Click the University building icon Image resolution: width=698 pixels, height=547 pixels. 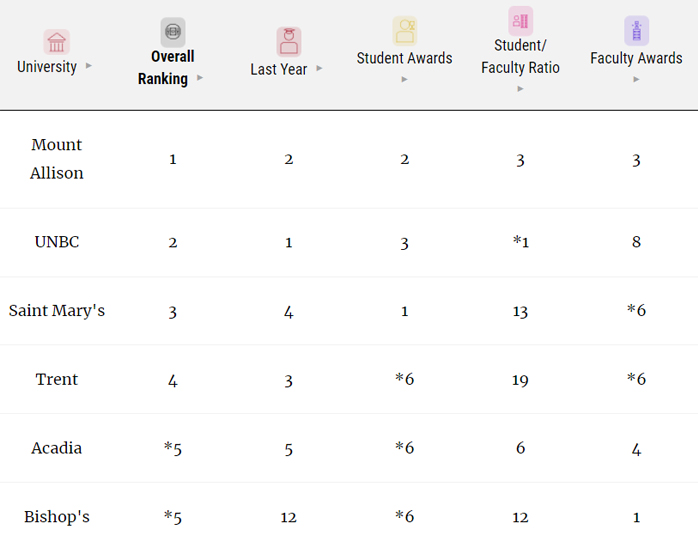[x=56, y=42]
